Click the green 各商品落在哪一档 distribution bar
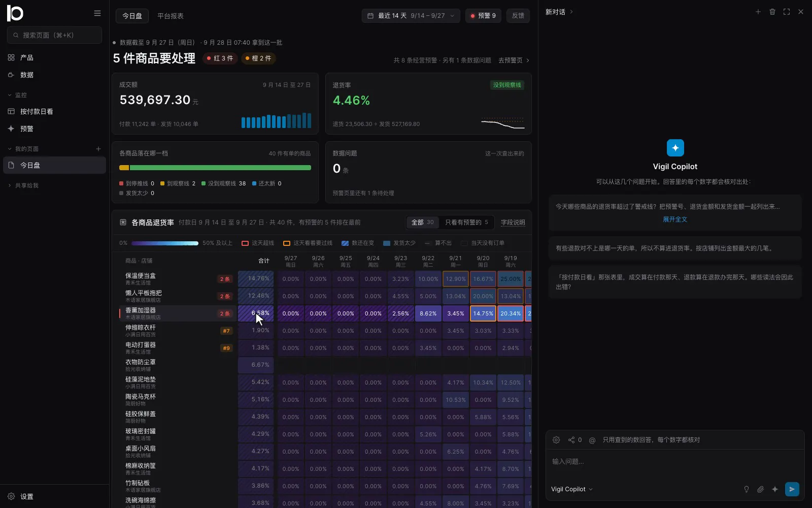 tap(220, 168)
